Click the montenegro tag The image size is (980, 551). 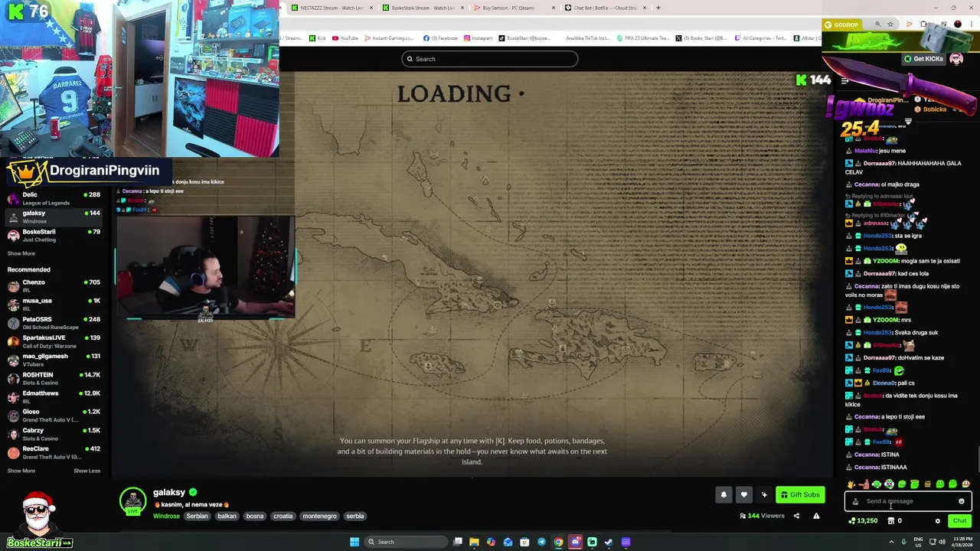319,516
